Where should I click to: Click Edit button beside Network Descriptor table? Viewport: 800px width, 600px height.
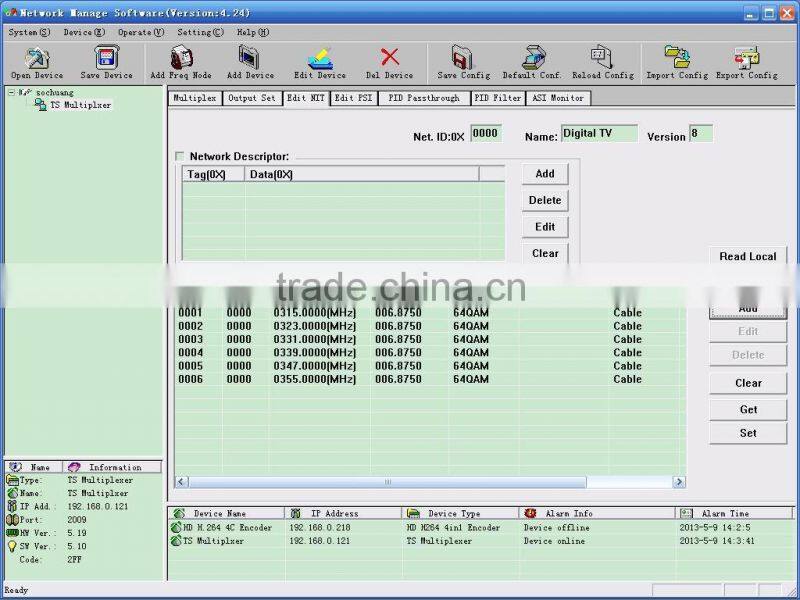545,227
